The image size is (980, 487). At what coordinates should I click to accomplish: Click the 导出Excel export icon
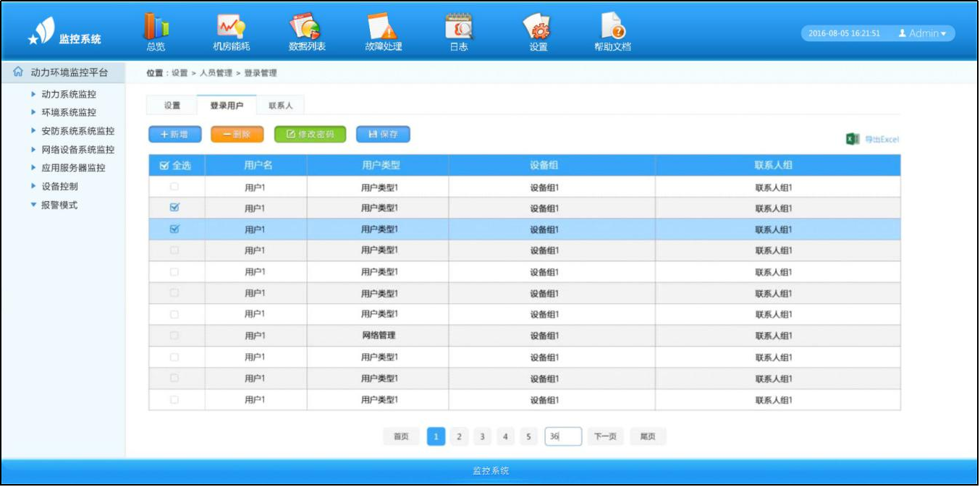[853, 139]
